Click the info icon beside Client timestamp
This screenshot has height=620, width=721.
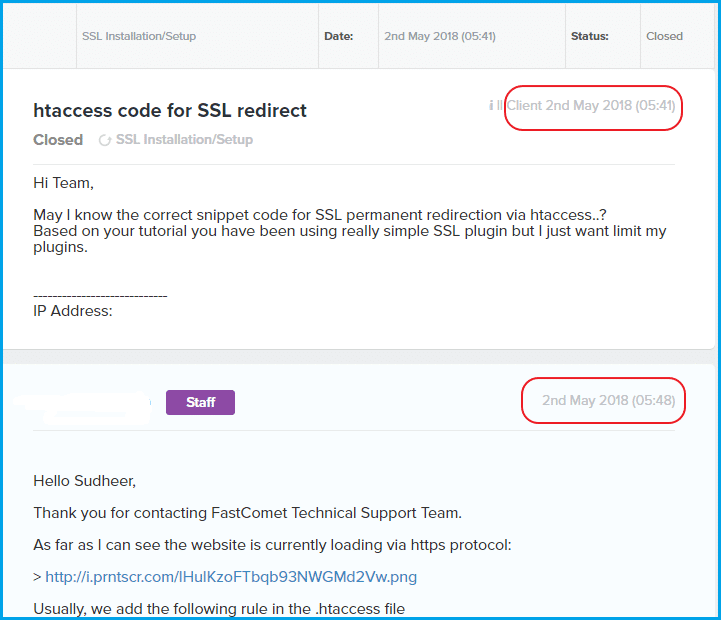[x=491, y=105]
